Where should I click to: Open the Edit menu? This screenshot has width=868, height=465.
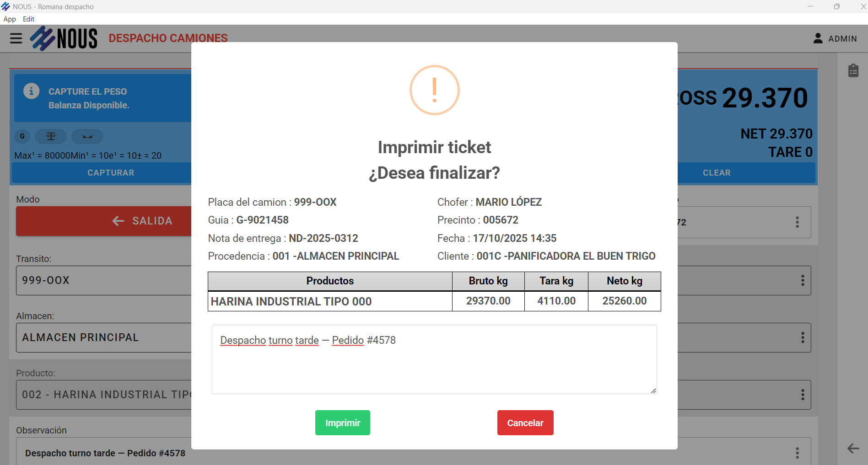28,19
